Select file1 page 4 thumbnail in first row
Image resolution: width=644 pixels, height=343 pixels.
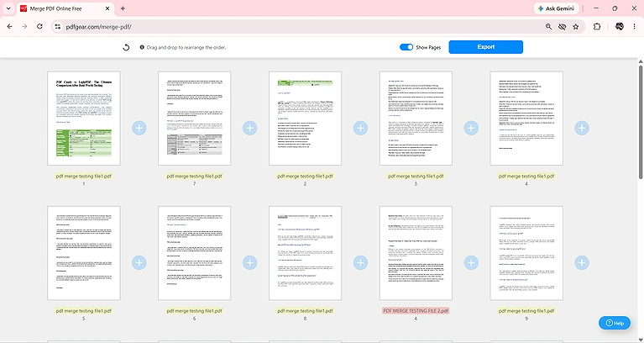[x=526, y=119]
